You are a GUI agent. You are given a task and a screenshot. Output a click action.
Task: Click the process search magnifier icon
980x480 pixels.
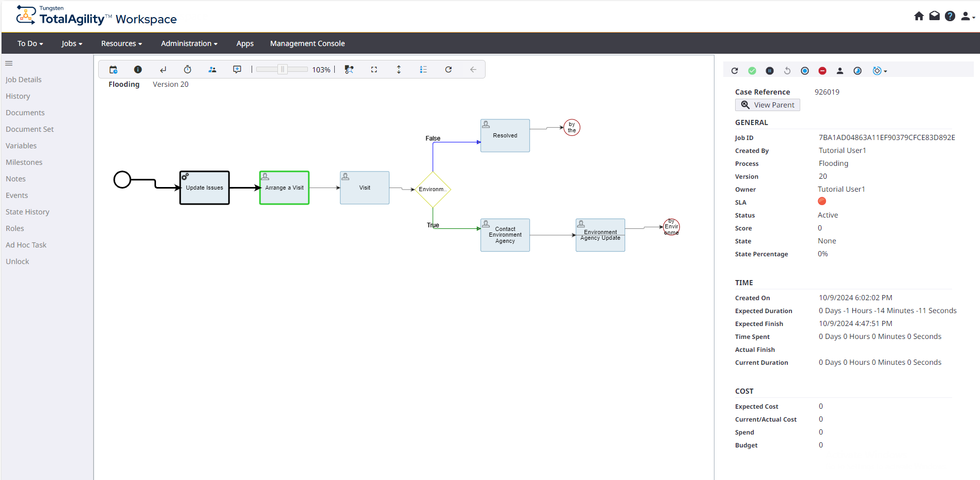[349, 70]
